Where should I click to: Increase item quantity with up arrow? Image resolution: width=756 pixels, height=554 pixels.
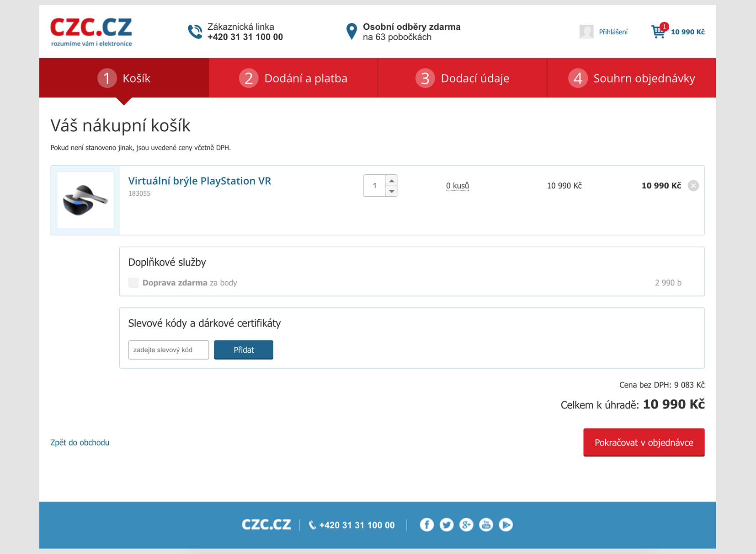[392, 180]
